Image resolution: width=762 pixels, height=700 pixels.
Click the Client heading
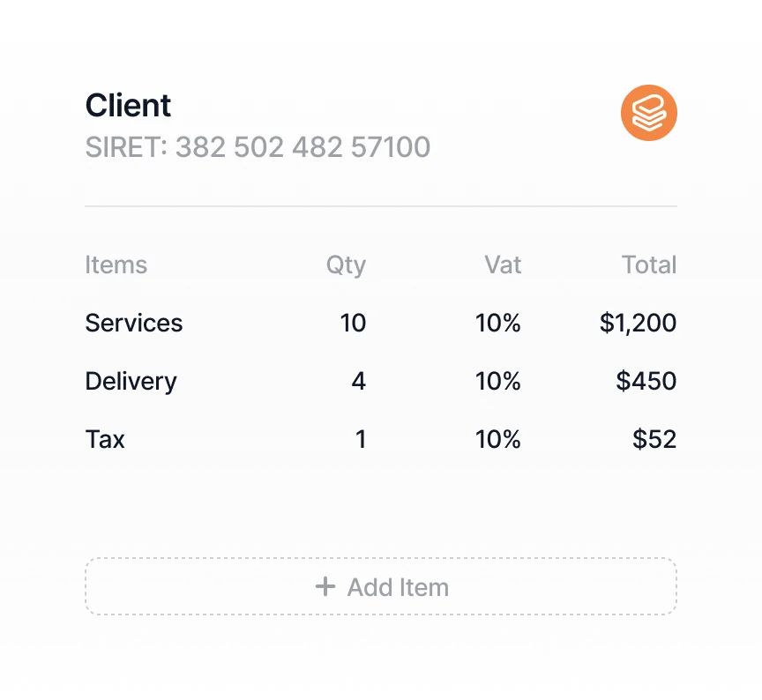(128, 106)
